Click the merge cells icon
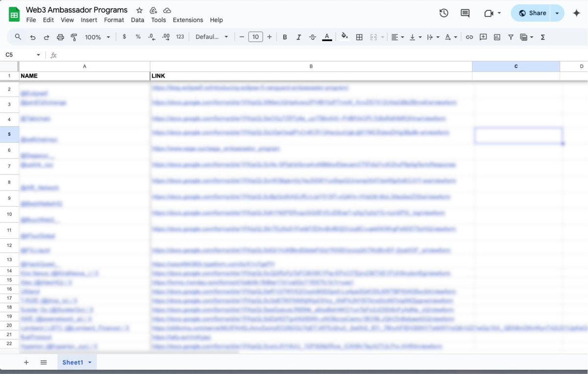 click(373, 37)
